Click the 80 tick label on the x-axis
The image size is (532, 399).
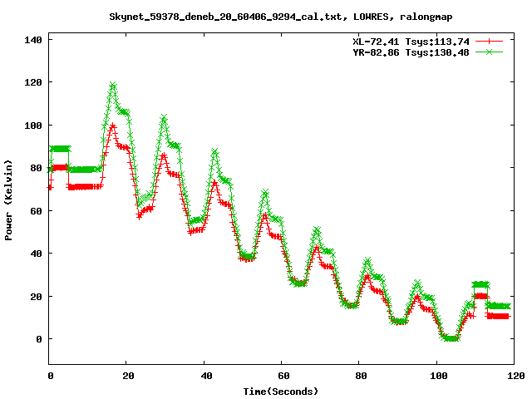[x=361, y=376]
